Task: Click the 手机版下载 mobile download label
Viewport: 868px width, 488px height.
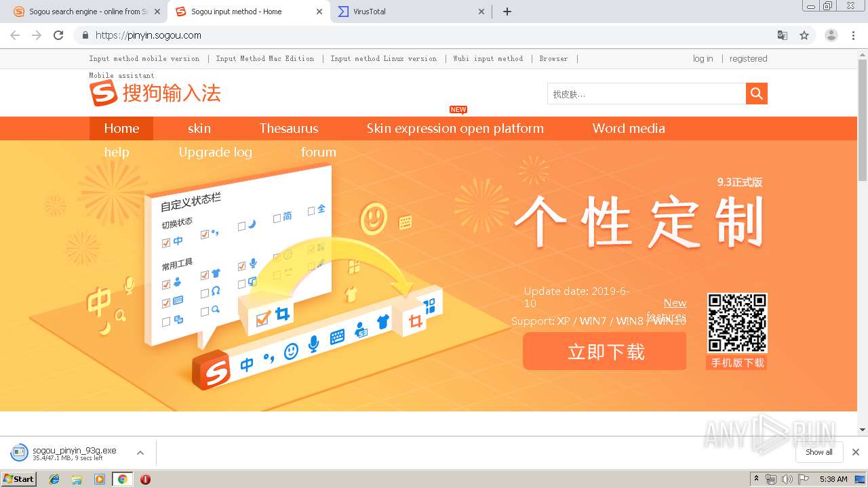Action: click(736, 363)
